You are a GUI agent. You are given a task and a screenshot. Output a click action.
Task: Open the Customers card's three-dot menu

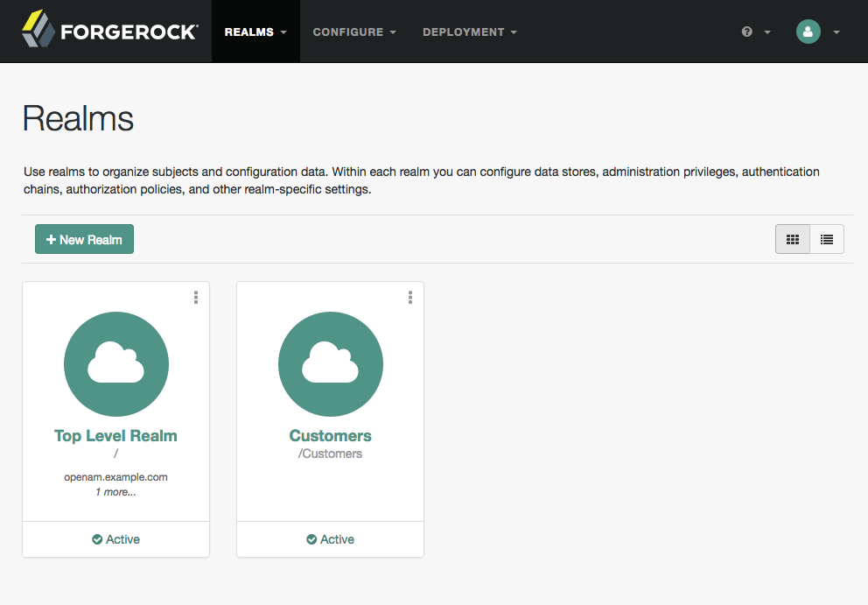410,298
